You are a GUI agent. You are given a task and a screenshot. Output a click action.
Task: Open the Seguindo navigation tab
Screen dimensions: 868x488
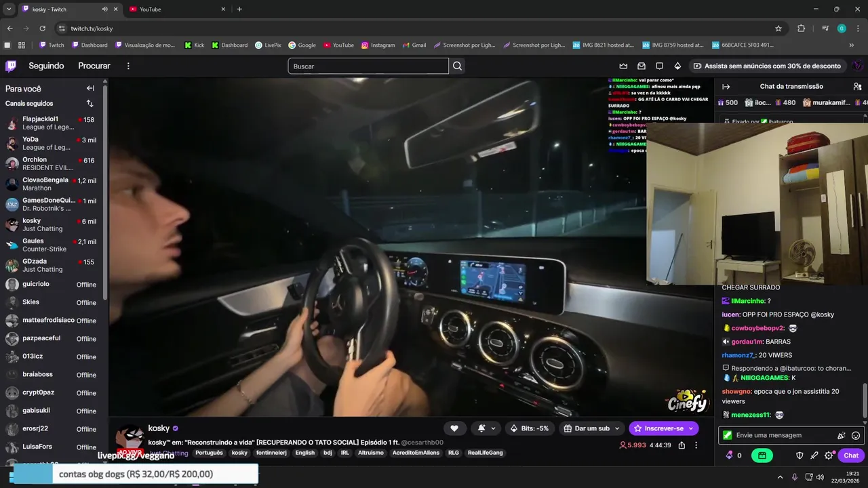pyautogui.click(x=46, y=66)
